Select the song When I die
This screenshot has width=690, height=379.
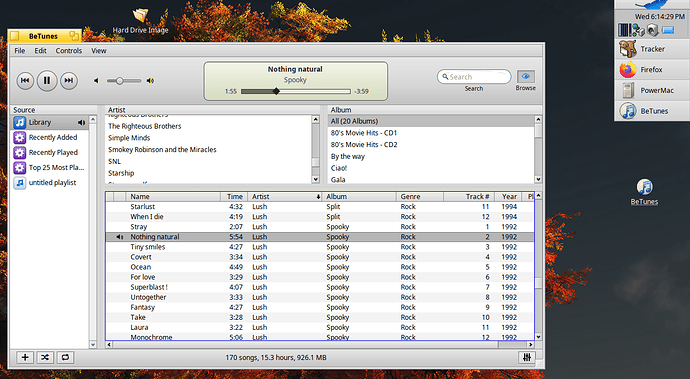(x=320, y=217)
